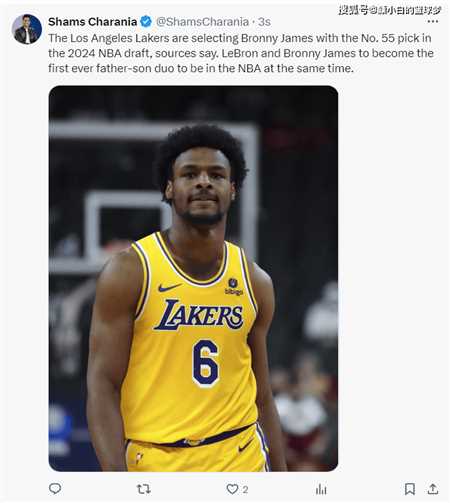This screenshot has height=503, width=450.
Task: Open the reply comment icon
Action: (x=55, y=489)
